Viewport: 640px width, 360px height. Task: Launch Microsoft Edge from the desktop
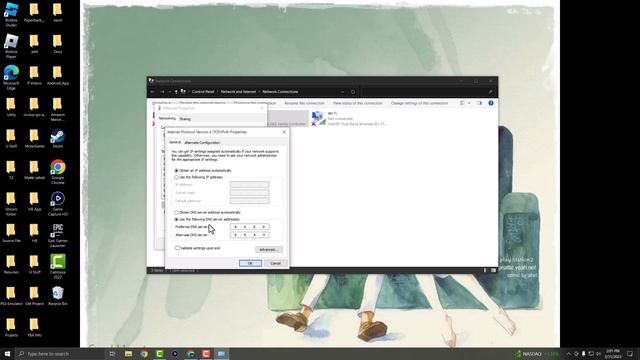pos(11,77)
